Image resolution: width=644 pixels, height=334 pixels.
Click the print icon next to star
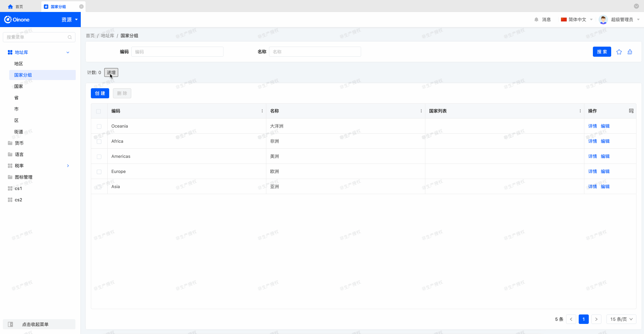[x=630, y=52]
